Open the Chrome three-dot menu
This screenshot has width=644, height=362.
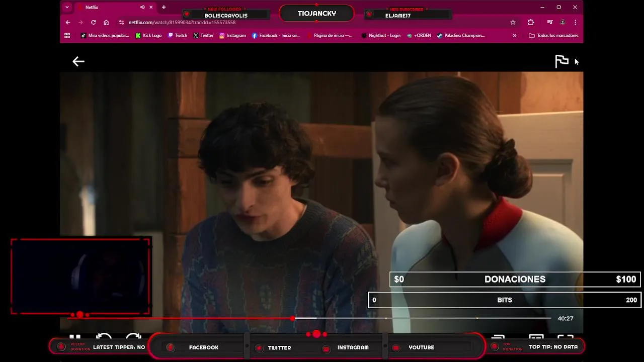575,23
